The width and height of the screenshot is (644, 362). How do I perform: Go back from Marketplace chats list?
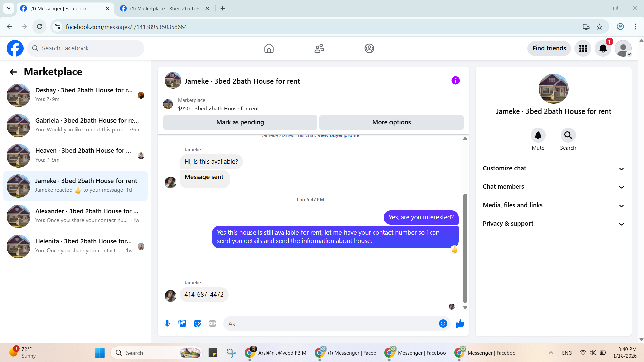[x=13, y=72]
